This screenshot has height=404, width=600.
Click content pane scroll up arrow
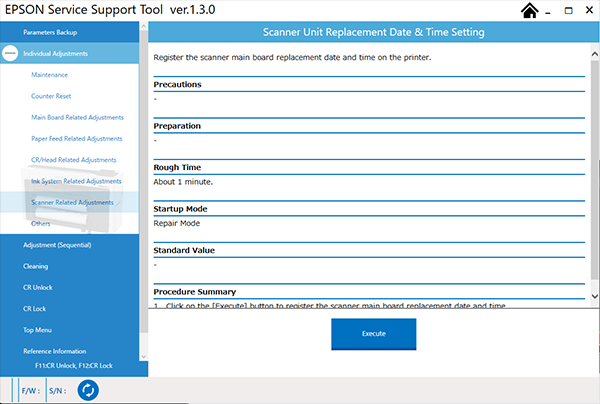595,54
